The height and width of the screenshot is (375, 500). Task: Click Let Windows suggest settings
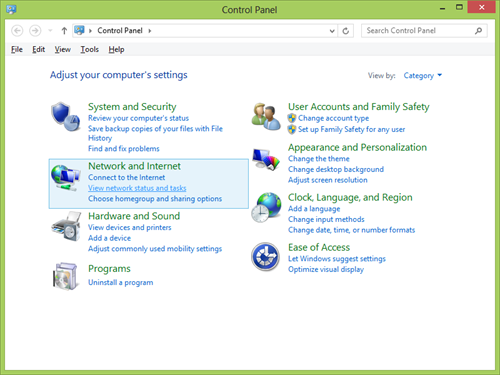pyautogui.click(x=337, y=259)
